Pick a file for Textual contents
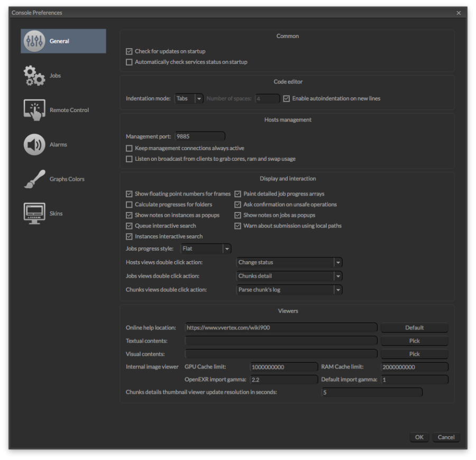Screen dimensions: 476x460 (x=414, y=341)
